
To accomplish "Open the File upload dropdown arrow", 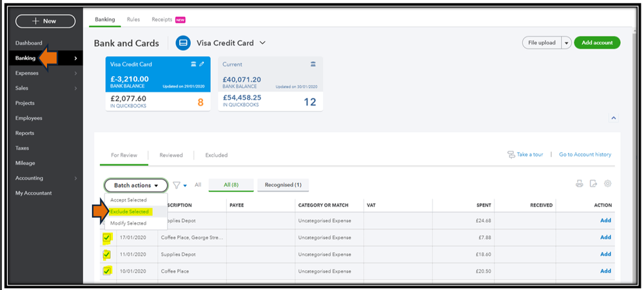I will click(x=567, y=43).
